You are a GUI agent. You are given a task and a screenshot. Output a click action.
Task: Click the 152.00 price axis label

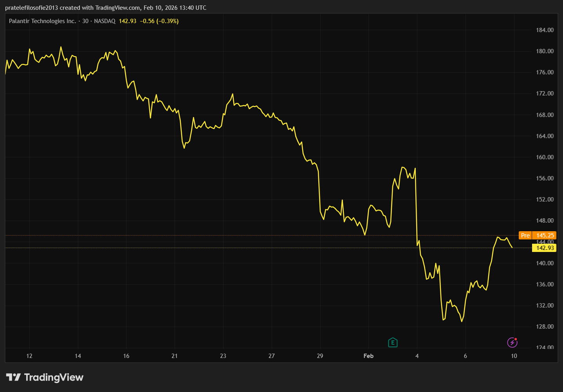[x=545, y=200]
